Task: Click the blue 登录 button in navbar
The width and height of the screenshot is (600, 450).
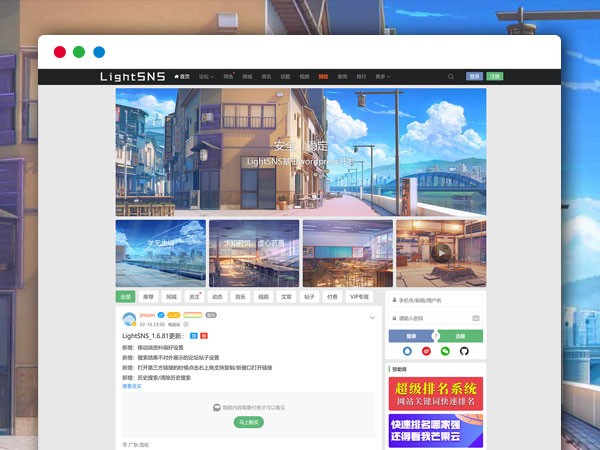Action: 474,76
